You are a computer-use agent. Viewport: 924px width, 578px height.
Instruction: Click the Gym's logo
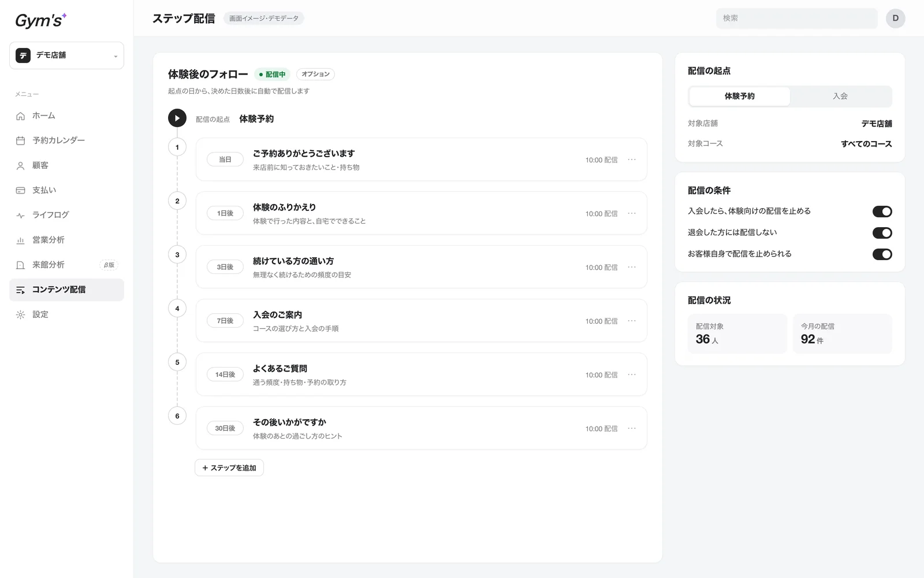tap(40, 20)
